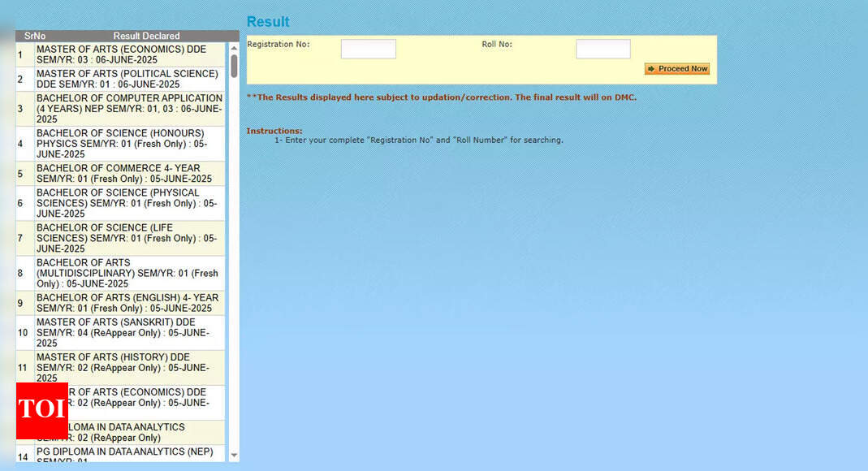Select Bachelor of Computer Application NEP result
Screen dimensions: 868x471
(129, 108)
